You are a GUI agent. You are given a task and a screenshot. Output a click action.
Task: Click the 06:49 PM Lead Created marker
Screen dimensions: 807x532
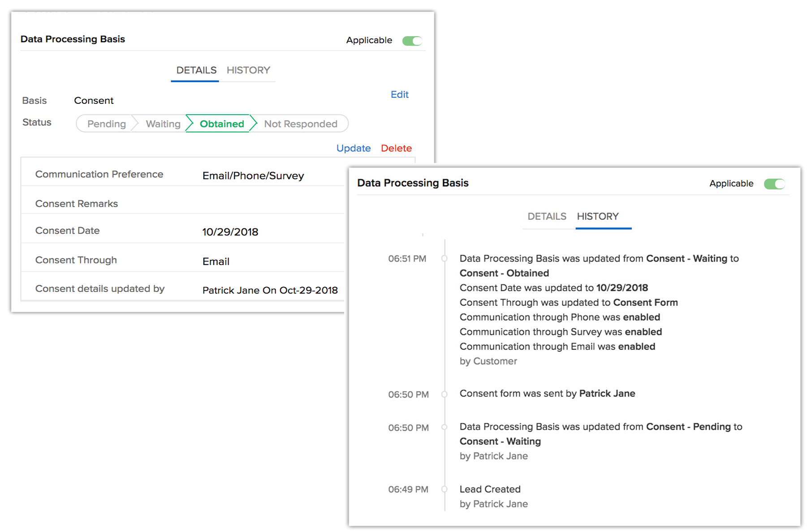coord(444,489)
